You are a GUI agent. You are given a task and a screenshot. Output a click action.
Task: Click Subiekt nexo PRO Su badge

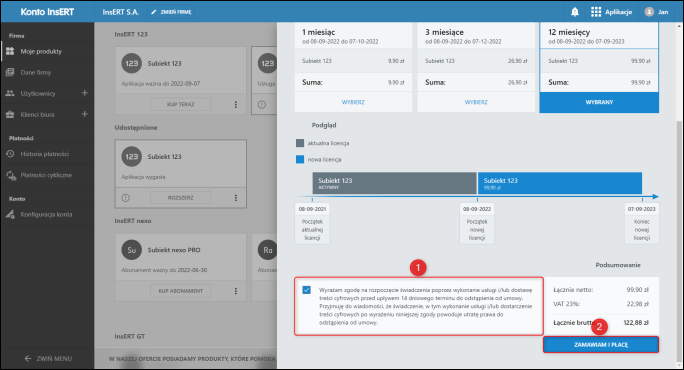(x=132, y=250)
